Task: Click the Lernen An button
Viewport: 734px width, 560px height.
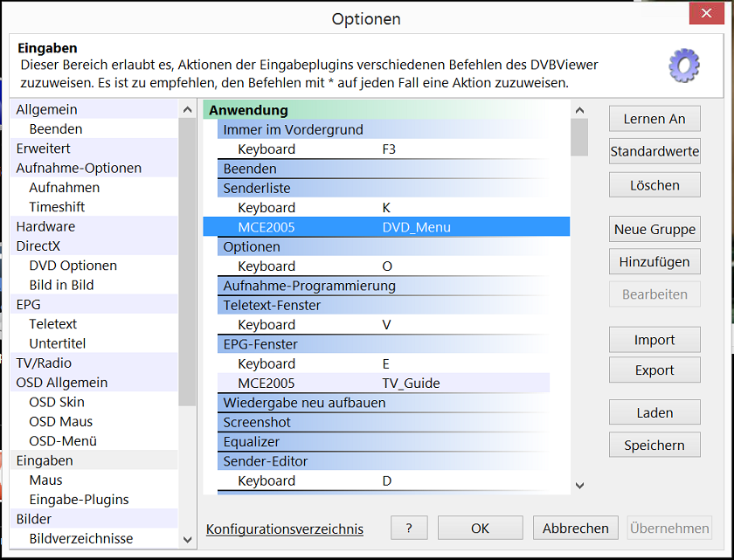Action: pyautogui.click(x=654, y=119)
